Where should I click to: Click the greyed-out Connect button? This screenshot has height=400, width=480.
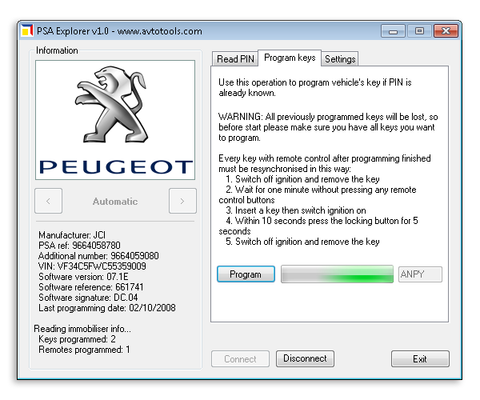point(240,359)
